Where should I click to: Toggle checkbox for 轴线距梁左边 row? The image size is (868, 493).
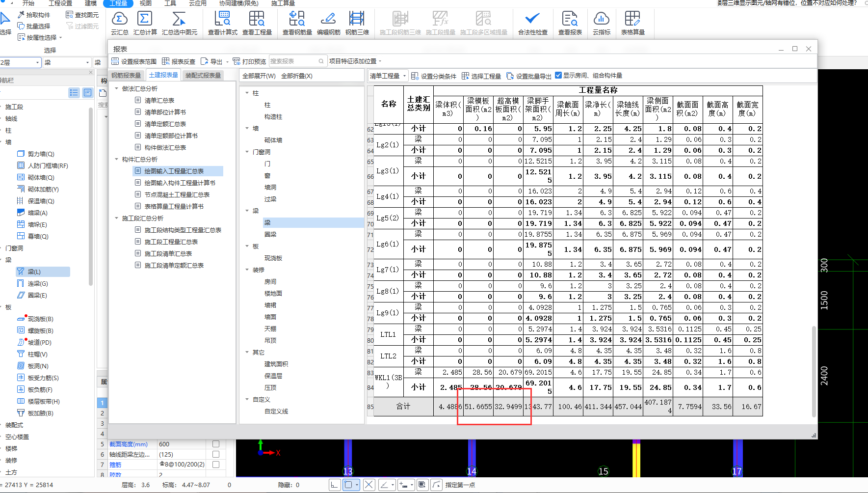[x=215, y=454]
